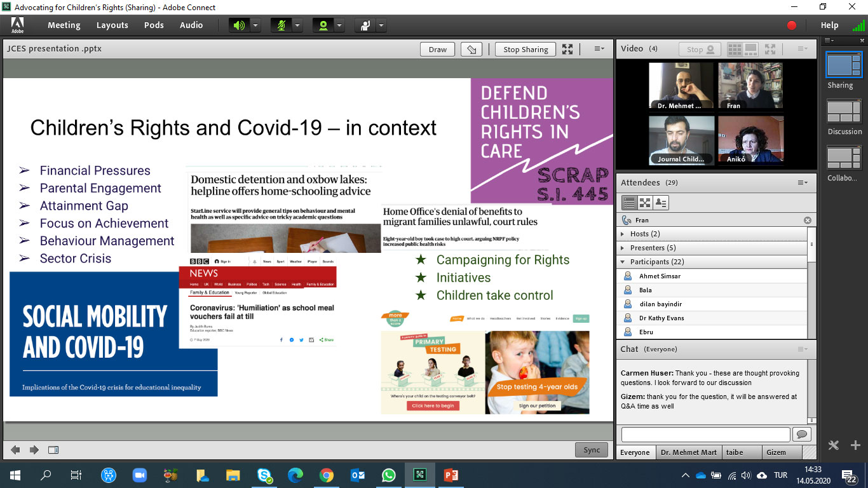Open the Pods menu
Viewport: 868px width, 488px height.
[154, 25]
